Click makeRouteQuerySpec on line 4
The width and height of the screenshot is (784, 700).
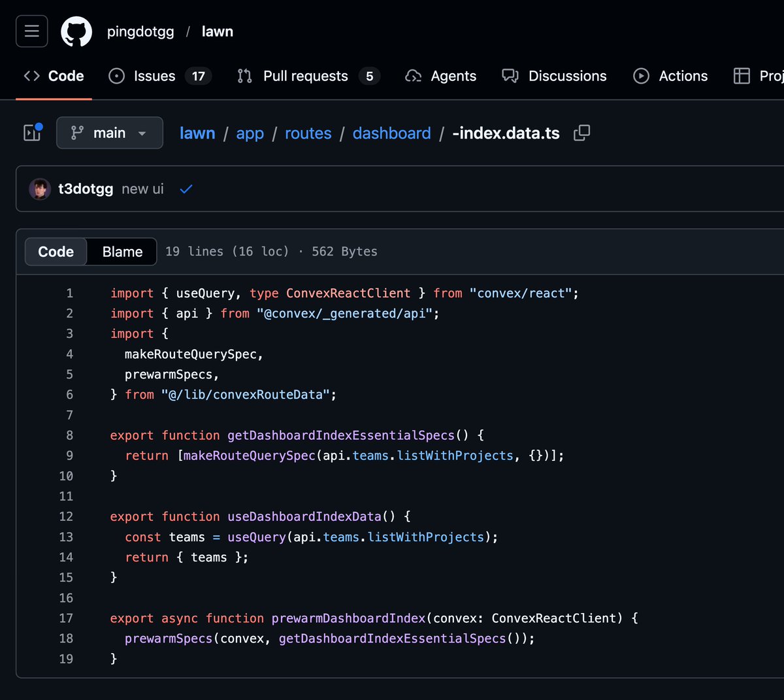[x=190, y=354]
